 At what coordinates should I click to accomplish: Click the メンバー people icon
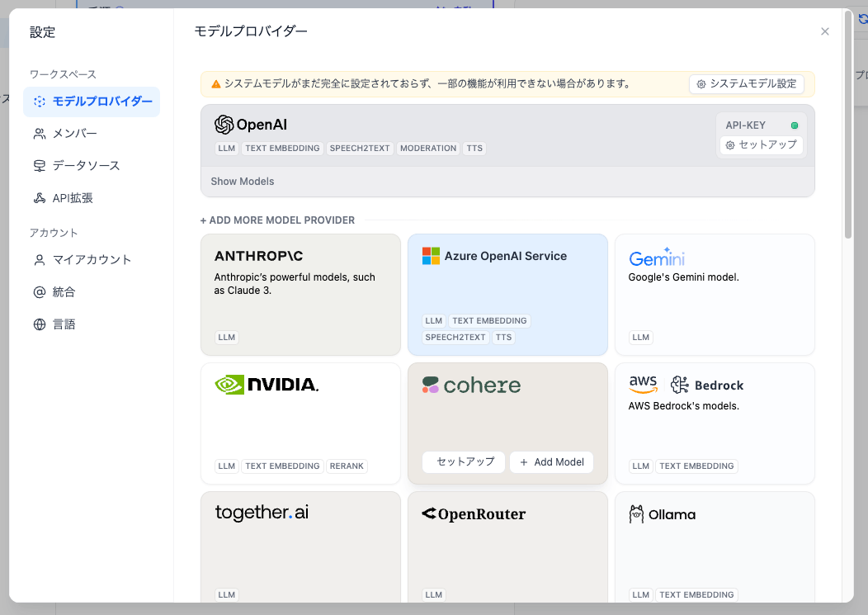40,134
